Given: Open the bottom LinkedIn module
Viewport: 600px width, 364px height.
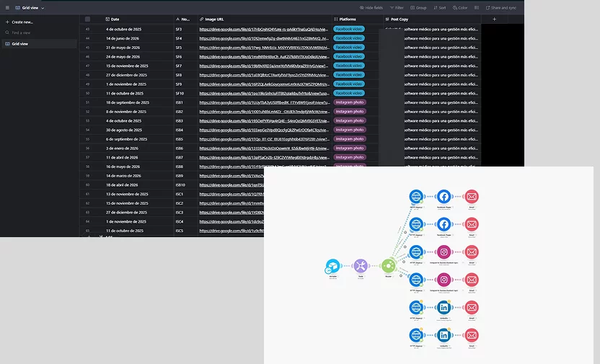Looking at the screenshot, I should pyautogui.click(x=444, y=335).
